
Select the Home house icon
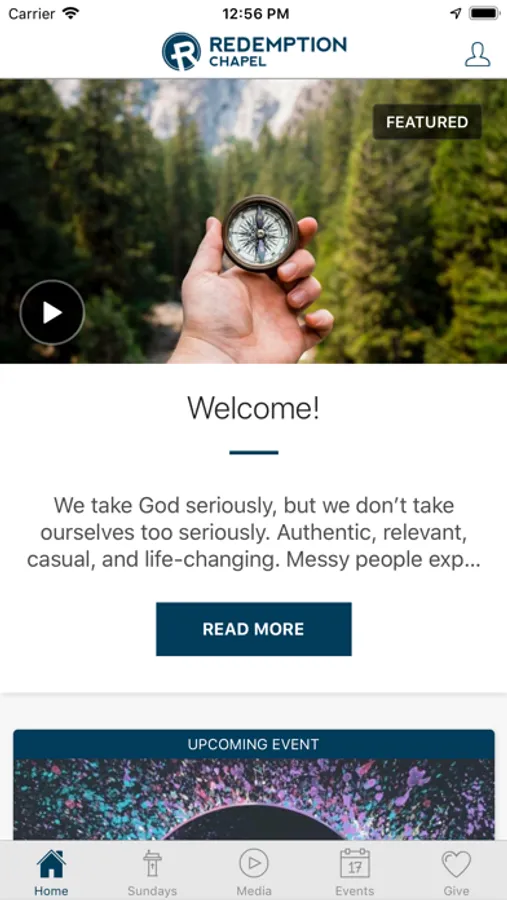click(x=51, y=864)
